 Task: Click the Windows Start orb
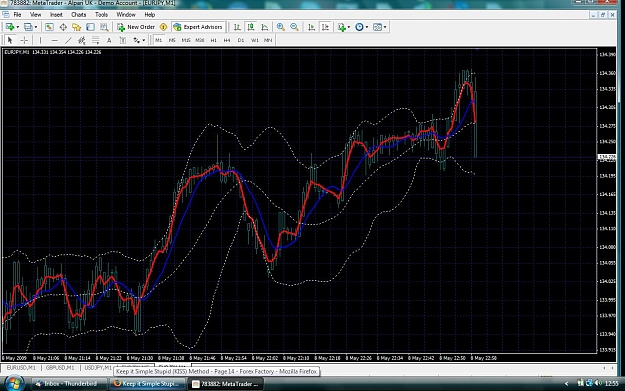[14, 384]
